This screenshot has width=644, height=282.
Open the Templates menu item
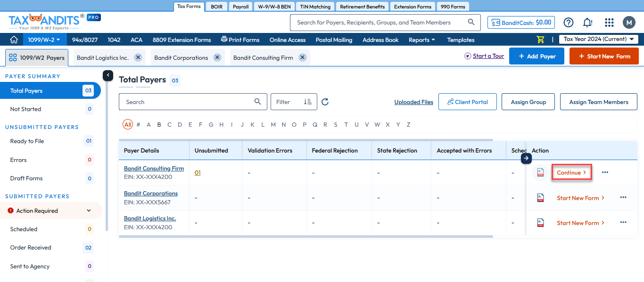pyautogui.click(x=461, y=40)
